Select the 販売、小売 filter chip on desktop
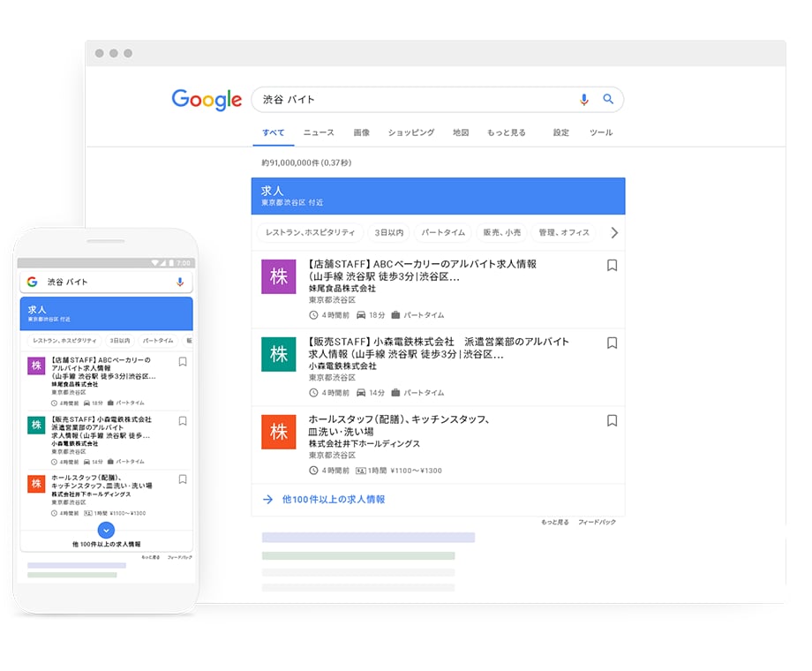Screen dimensions: 812x671 [502, 233]
